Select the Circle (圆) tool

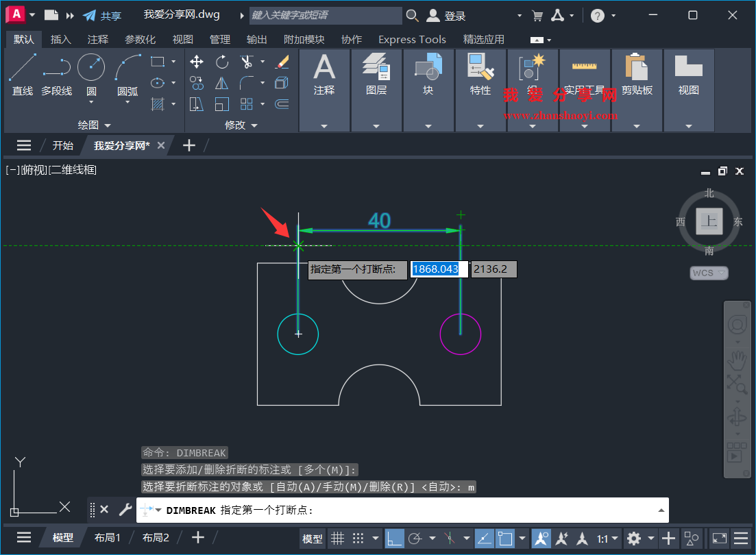point(91,68)
